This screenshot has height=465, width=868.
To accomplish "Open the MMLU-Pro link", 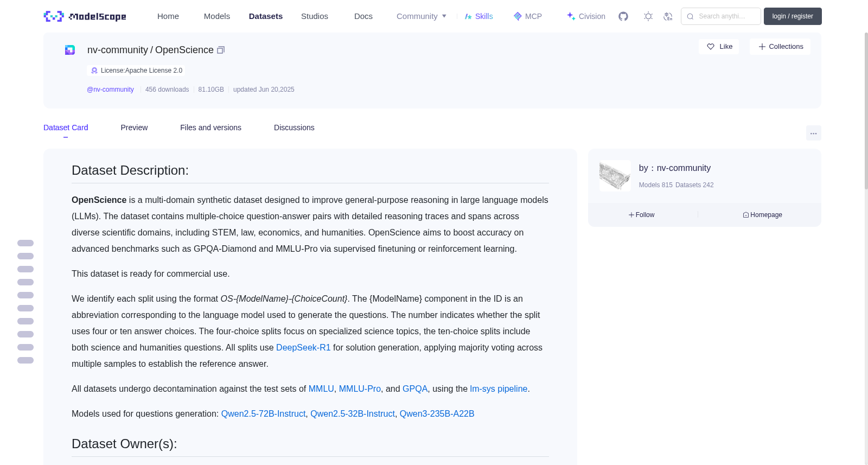I will tap(360, 389).
